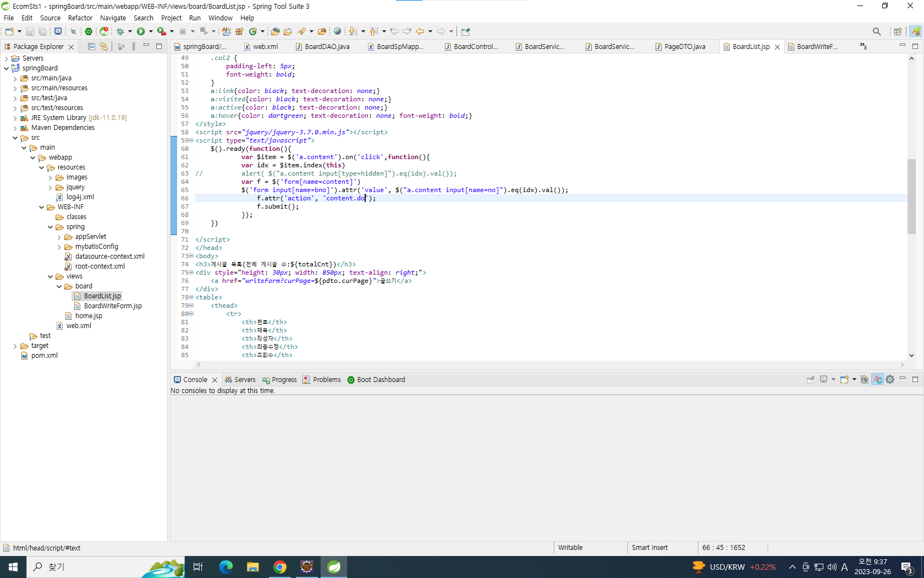Open the Debug dropdown arrow
The width and height of the screenshot is (924, 578).
point(130,31)
